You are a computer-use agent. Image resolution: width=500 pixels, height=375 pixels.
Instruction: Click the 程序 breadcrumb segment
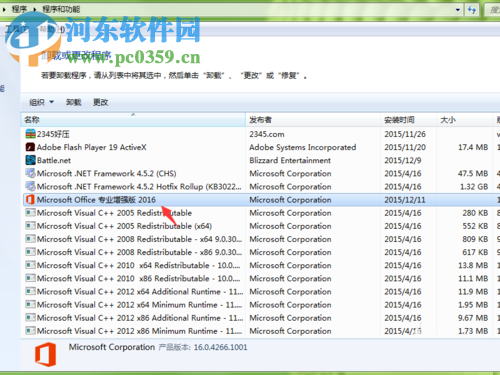tap(19, 9)
